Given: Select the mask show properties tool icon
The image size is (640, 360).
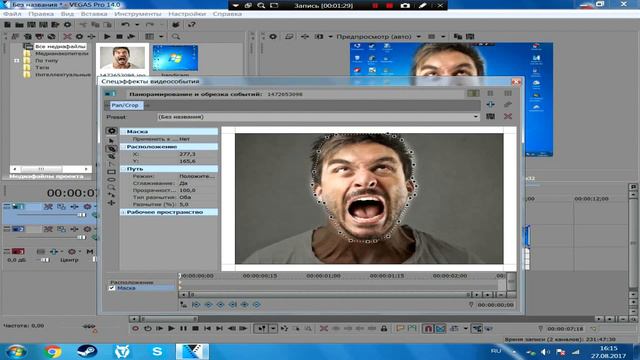Looking at the screenshot, I should click(111, 131).
